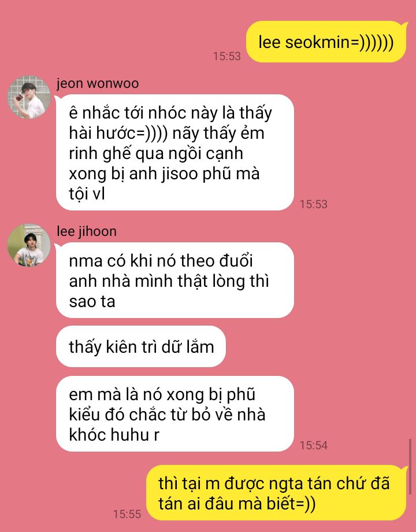Open jeon wonwoo's profile picture

tap(29, 97)
